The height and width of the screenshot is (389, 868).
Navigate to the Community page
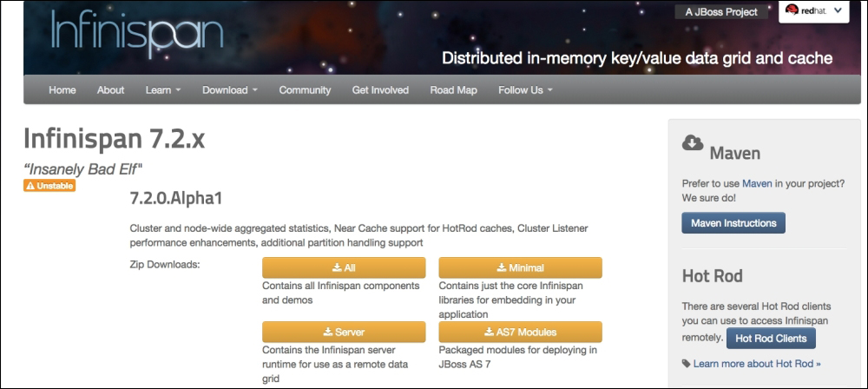305,90
